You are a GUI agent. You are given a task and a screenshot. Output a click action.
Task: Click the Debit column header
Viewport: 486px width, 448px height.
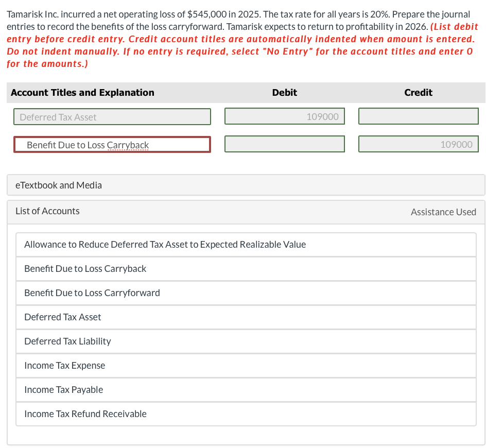[x=284, y=93]
